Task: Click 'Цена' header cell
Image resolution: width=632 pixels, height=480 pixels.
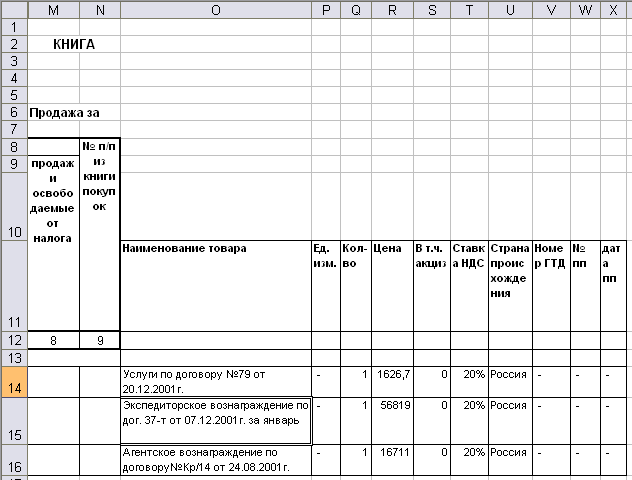Action: pos(392,286)
